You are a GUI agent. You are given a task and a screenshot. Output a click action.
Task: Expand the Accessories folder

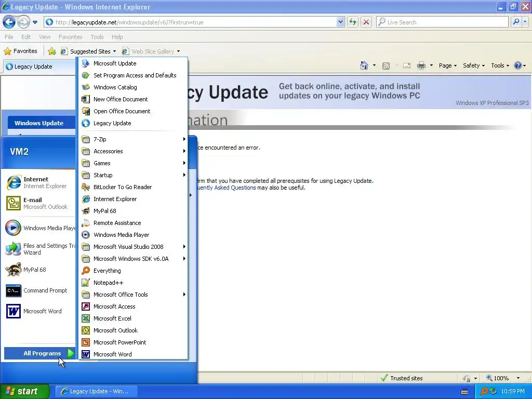pyautogui.click(x=133, y=151)
